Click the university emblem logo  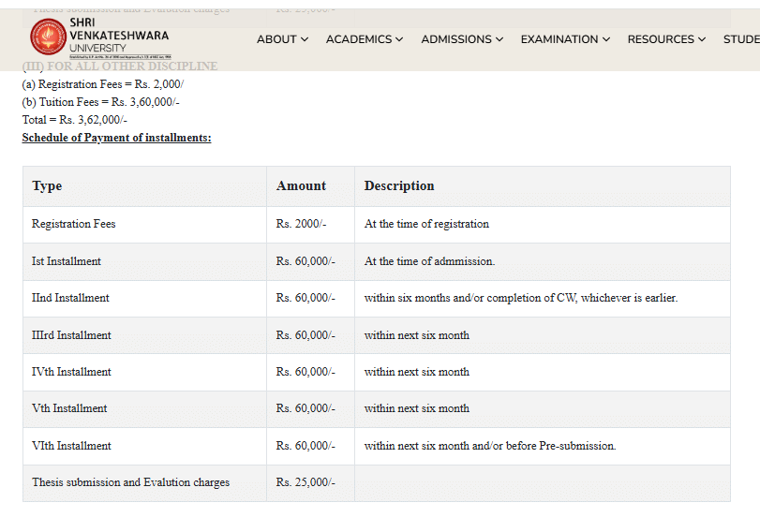coord(49,37)
